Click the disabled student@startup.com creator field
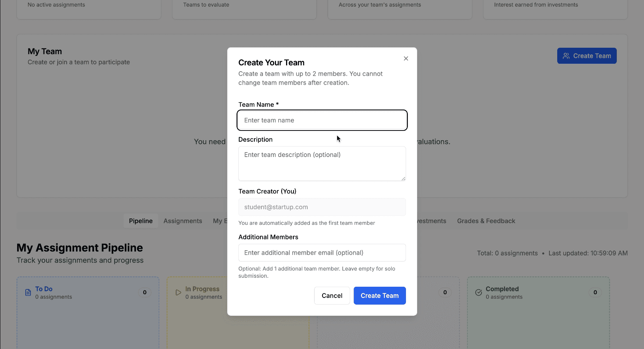Screen dimensions: 644x349 click(322, 207)
